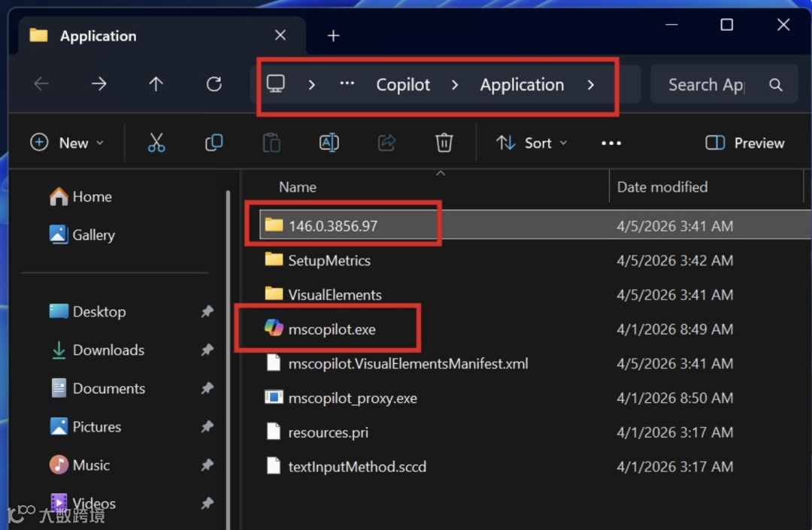
Task: Open See more toolbar options
Action: pyautogui.click(x=611, y=144)
